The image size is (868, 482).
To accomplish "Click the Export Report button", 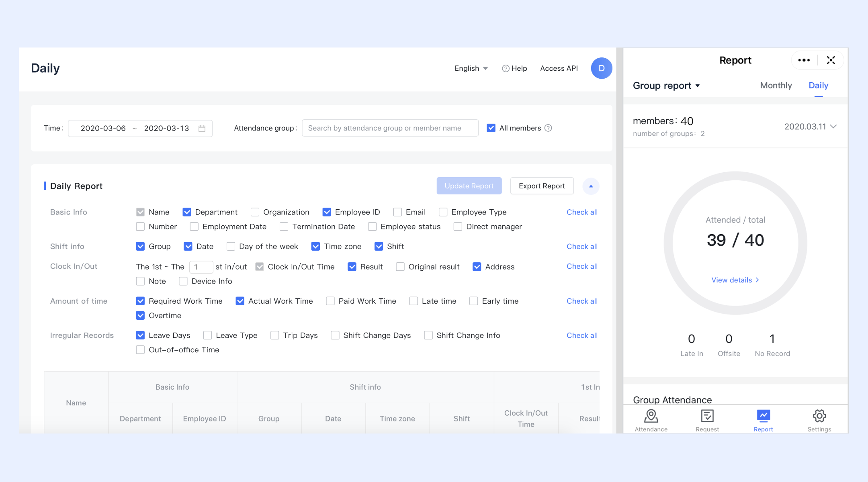I will coord(542,186).
